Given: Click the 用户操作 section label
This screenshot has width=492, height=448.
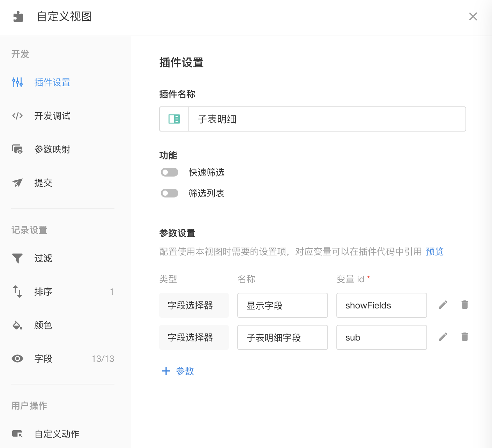Looking at the screenshot, I should click(x=29, y=406).
